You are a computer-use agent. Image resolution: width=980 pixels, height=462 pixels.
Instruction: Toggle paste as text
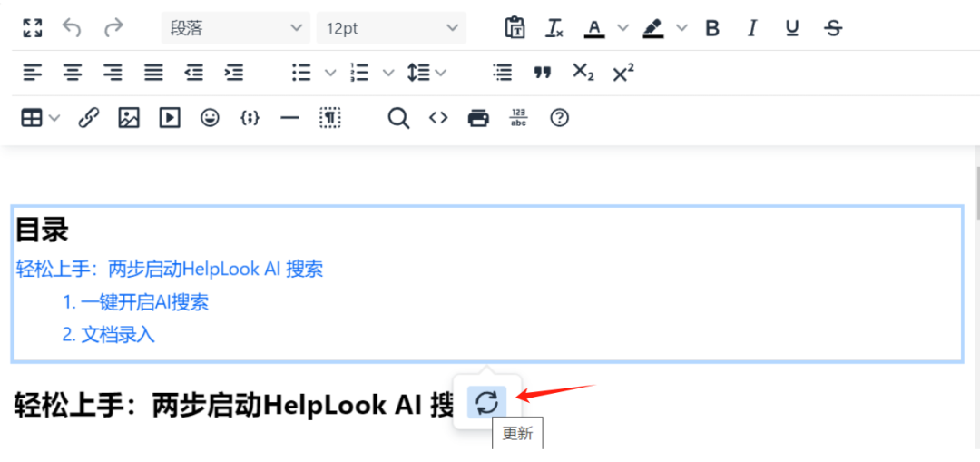(514, 28)
